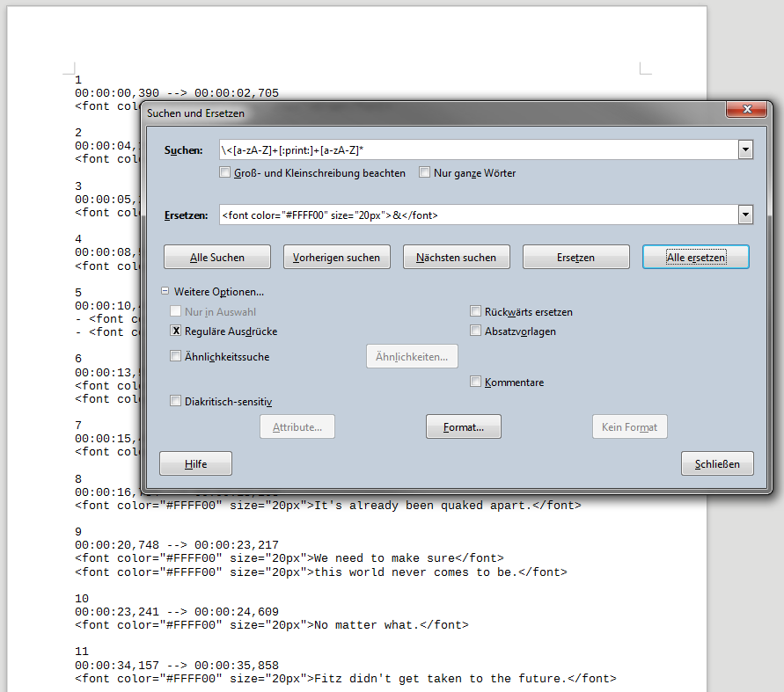784x692 pixels.
Task: Open the Suchen history dropdown arrow
Action: tap(745, 149)
